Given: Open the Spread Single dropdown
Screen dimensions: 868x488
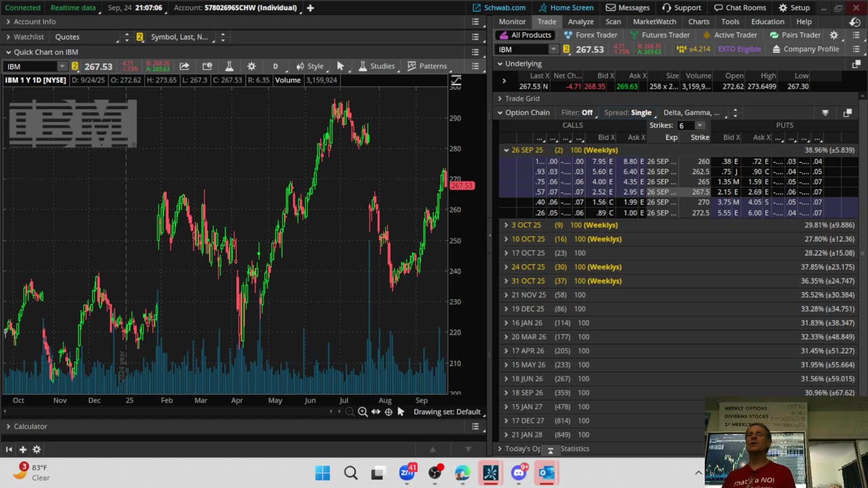Looking at the screenshot, I should pos(630,113).
